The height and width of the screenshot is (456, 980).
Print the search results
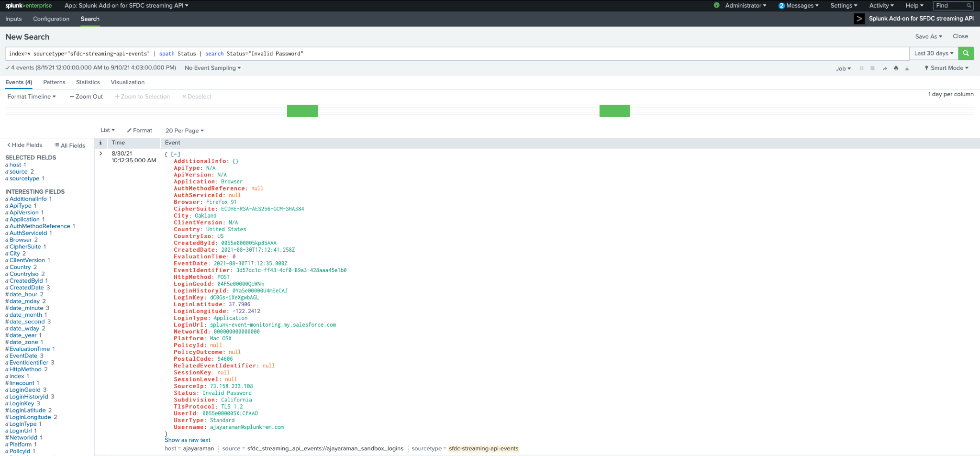point(896,68)
